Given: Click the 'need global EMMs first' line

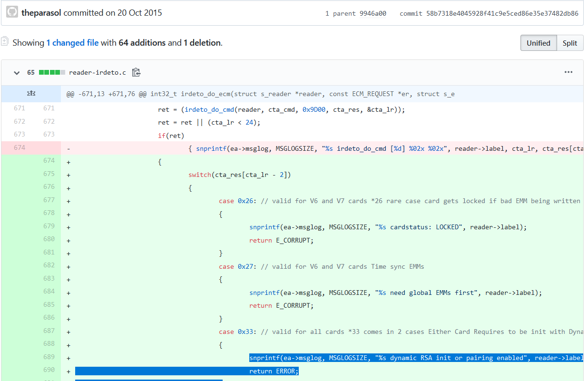Looking at the screenshot, I should pos(396,293).
